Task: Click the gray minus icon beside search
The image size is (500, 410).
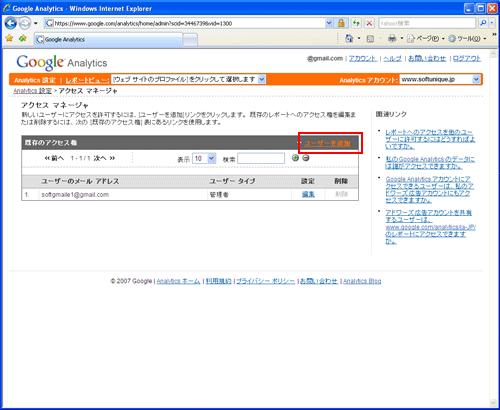Action: click(x=306, y=158)
